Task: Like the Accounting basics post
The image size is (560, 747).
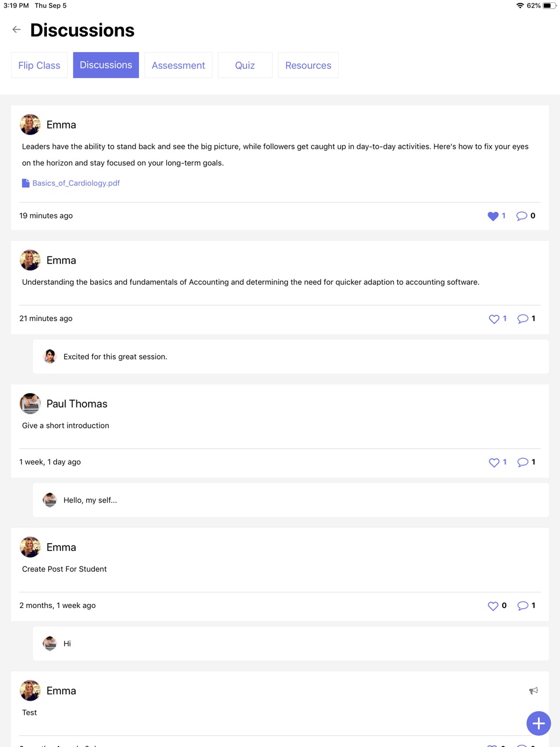Action: coord(494,319)
